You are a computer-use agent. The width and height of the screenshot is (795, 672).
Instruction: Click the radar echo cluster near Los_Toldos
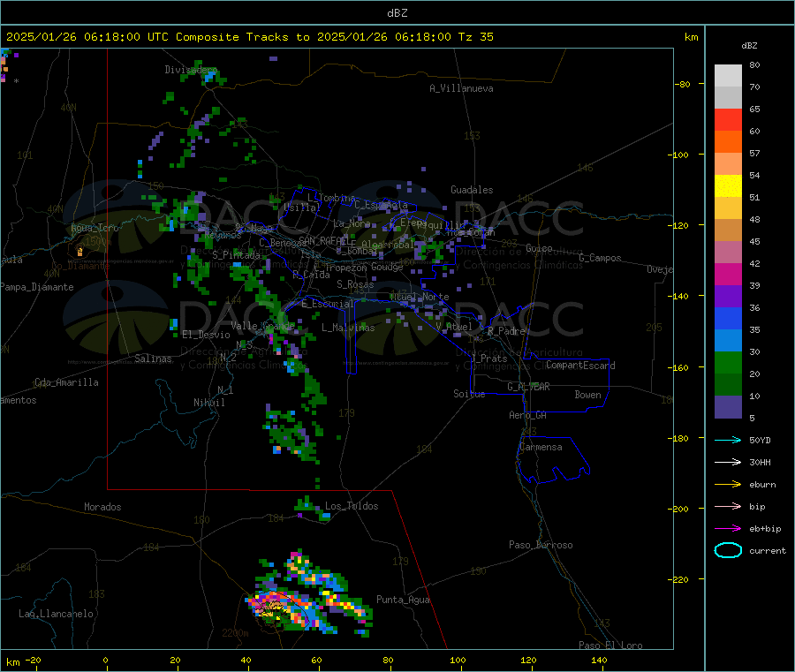tap(312, 509)
